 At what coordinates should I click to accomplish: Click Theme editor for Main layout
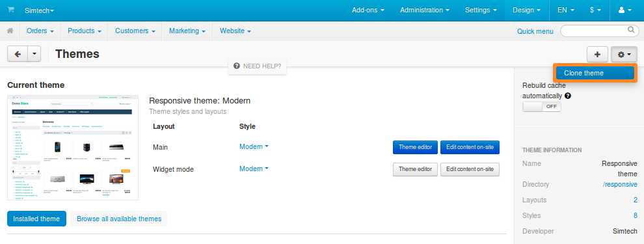coord(415,147)
